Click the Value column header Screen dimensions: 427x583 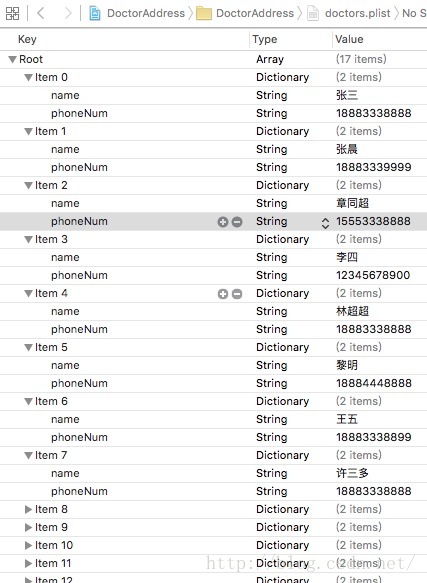coord(349,39)
